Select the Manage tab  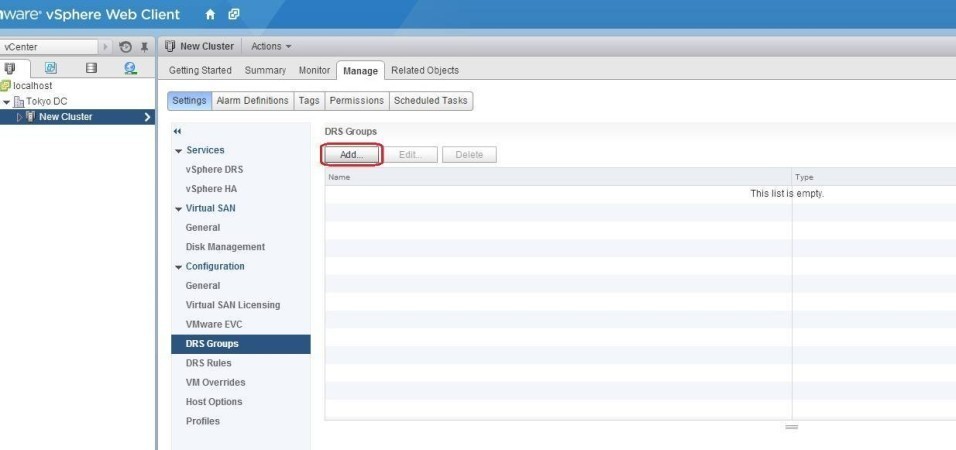pyautogui.click(x=360, y=71)
